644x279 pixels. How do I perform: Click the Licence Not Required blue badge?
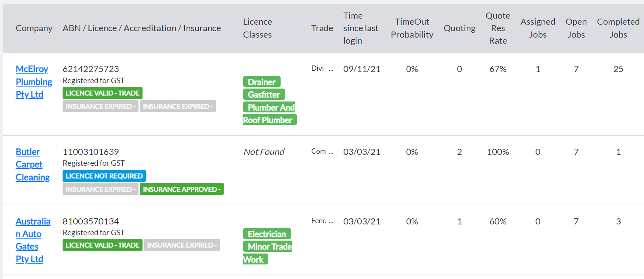tap(104, 176)
